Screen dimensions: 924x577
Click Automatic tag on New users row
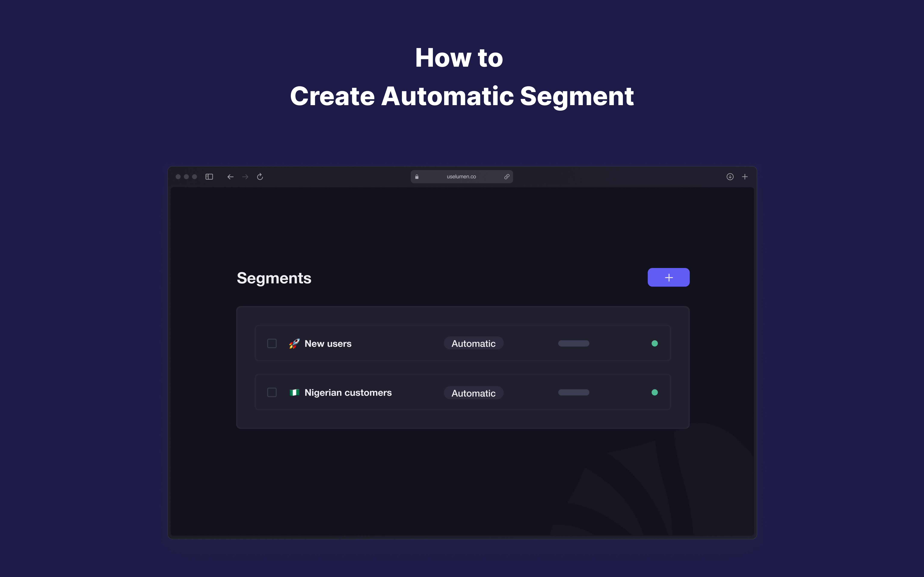click(474, 343)
